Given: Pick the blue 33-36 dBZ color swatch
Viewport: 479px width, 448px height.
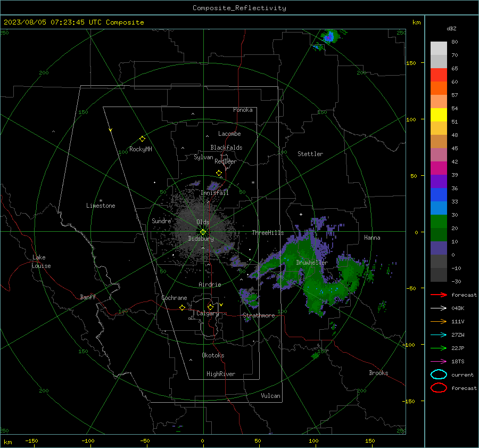Looking at the screenshot, I should click(439, 195).
